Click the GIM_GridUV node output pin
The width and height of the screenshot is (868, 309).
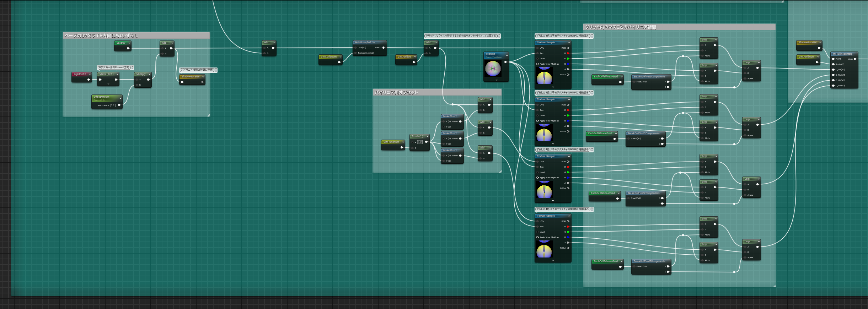414,62
